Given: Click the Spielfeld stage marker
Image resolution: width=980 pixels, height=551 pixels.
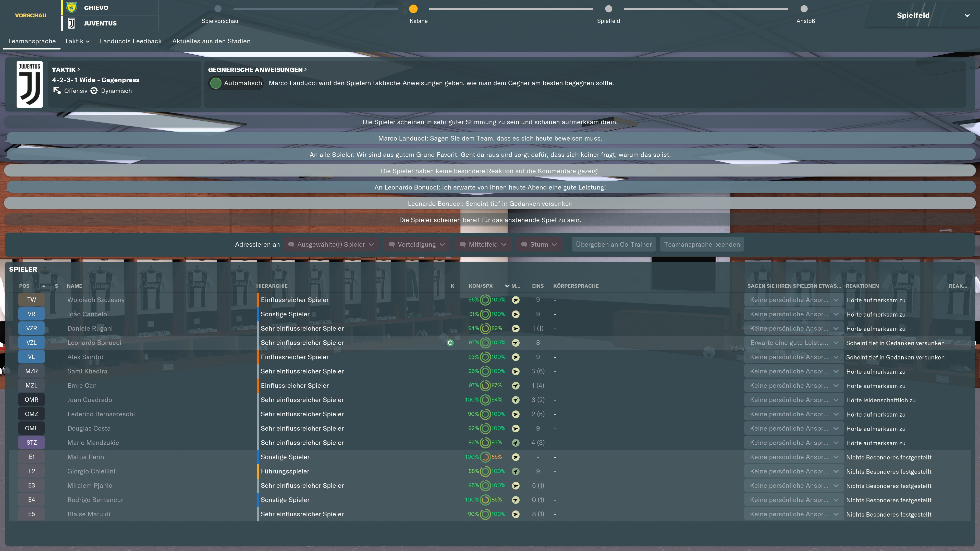Looking at the screenshot, I should coord(609,9).
